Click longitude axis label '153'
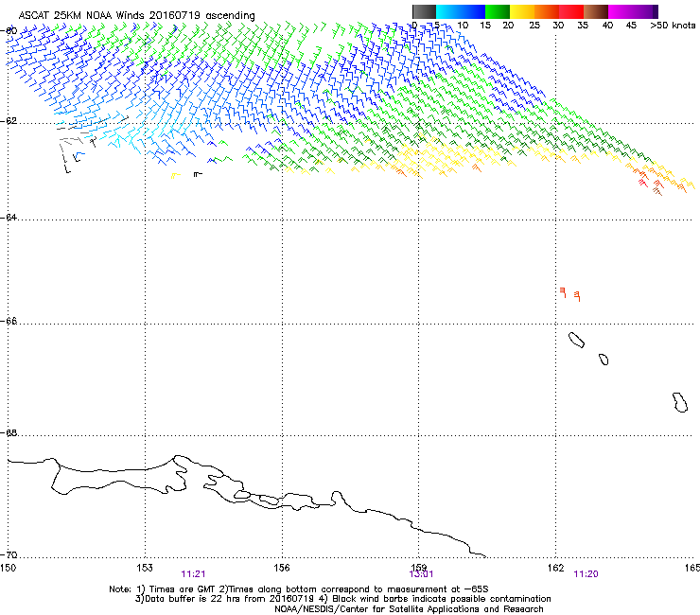Viewport: 700px width, 615px height. (x=145, y=568)
